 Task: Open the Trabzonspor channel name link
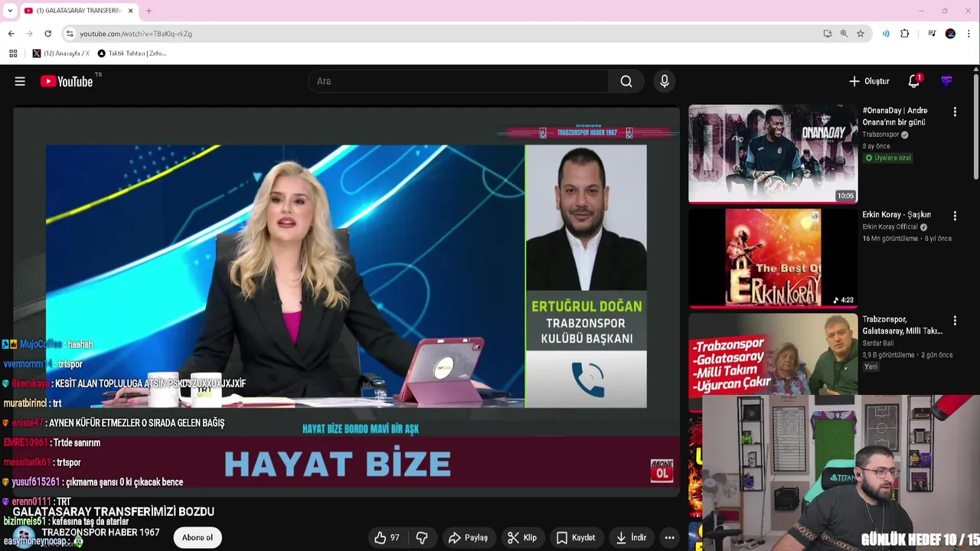880,135
